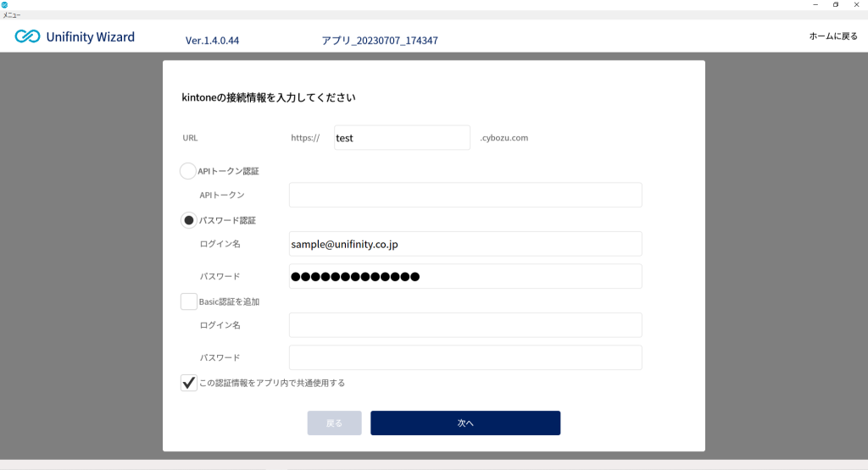868x470 pixels.
Task: Click the app icon in title bar
Action: click(4, 4)
